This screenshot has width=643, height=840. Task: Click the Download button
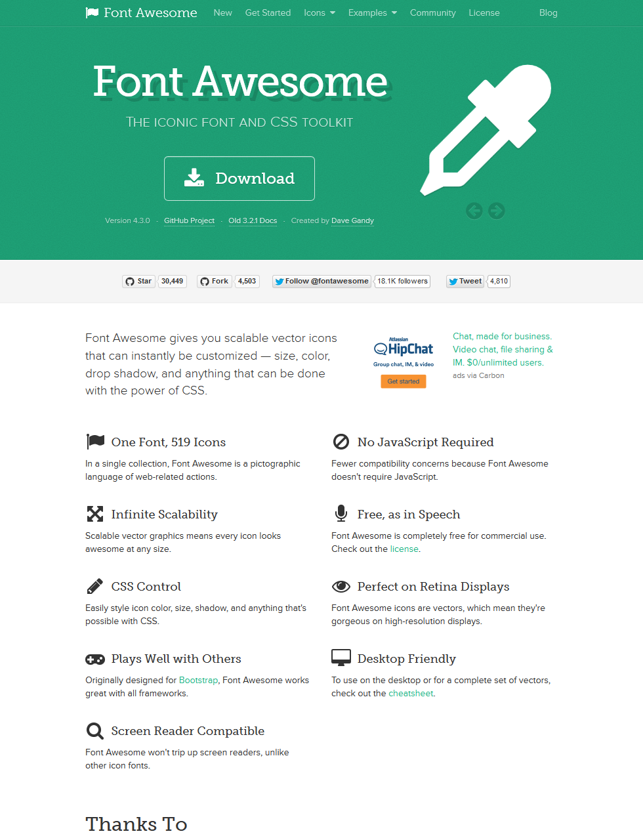point(239,178)
